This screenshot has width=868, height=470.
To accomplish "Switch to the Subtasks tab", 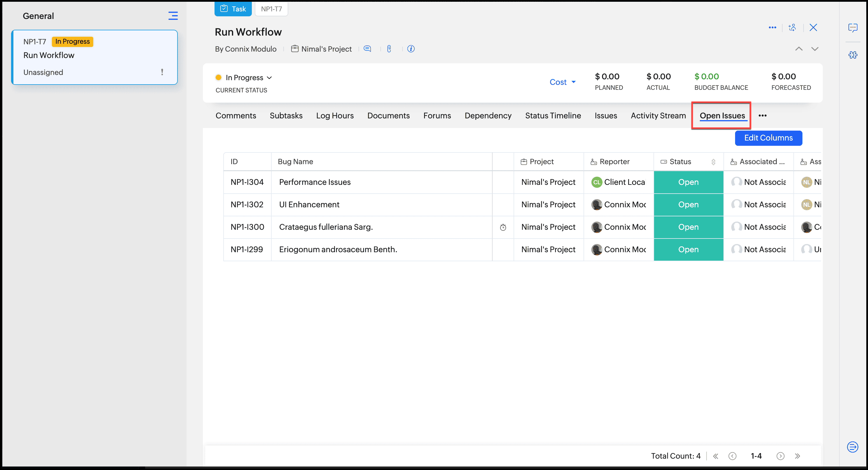I will 286,116.
